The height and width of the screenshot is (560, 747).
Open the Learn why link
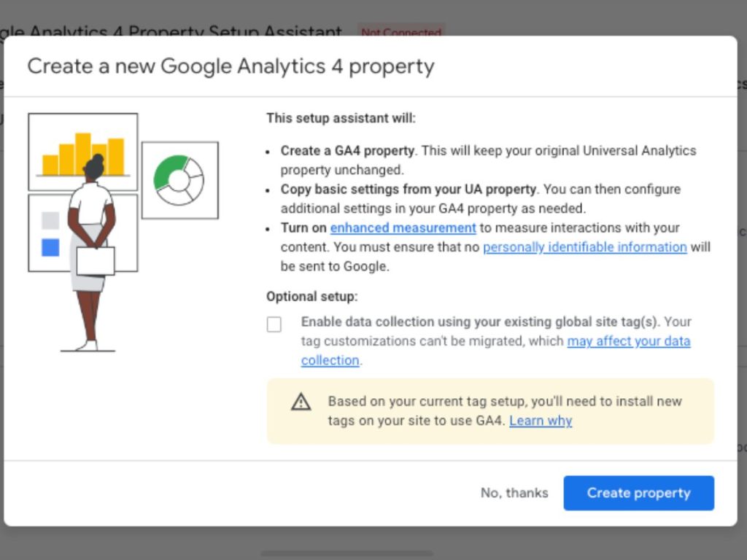pos(541,421)
